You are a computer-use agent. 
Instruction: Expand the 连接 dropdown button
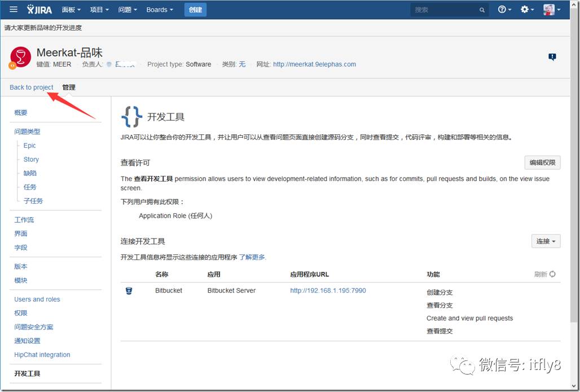[546, 241]
